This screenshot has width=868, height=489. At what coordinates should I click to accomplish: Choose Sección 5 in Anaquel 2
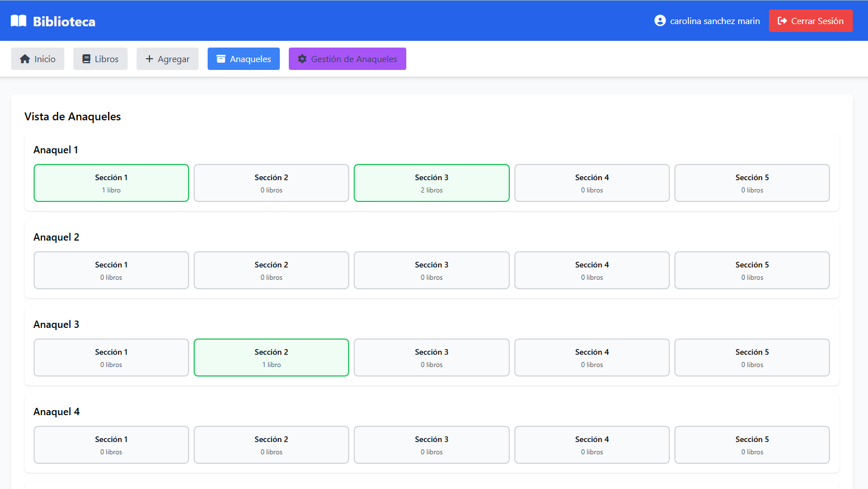(x=752, y=270)
